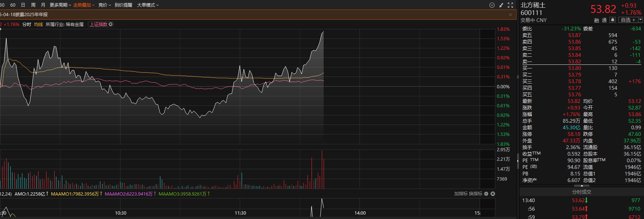
Task: Click the latest price 53.82 header
Action: (603, 9)
